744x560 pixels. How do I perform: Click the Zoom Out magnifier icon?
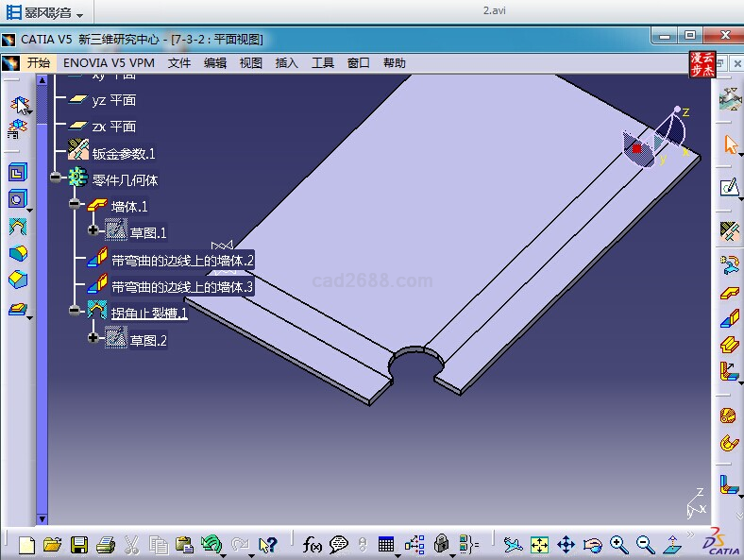click(645, 545)
